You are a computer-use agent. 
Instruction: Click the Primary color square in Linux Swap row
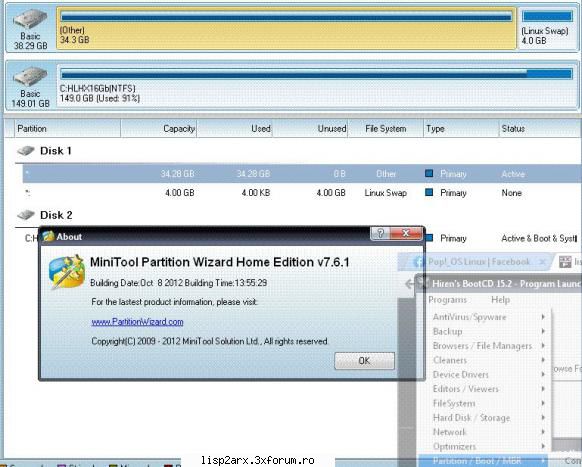click(x=429, y=192)
